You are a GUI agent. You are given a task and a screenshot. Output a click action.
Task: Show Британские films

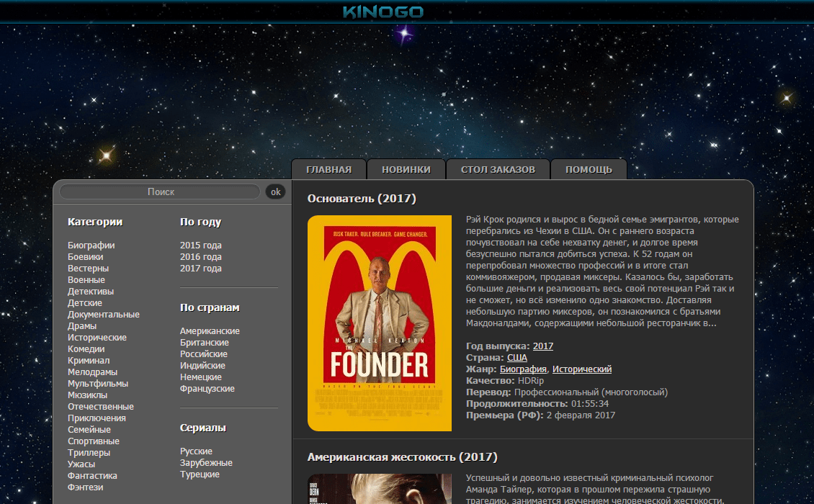pyautogui.click(x=205, y=342)
